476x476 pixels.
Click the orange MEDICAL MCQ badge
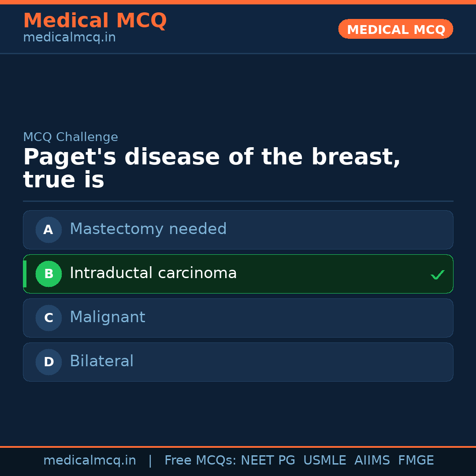[x=395, y=29]
